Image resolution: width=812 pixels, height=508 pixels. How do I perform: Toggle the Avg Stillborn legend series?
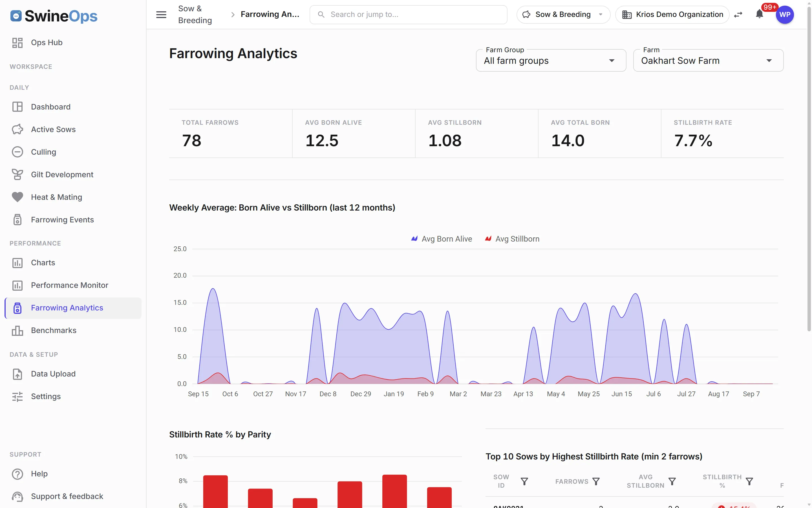pos(512,239)
